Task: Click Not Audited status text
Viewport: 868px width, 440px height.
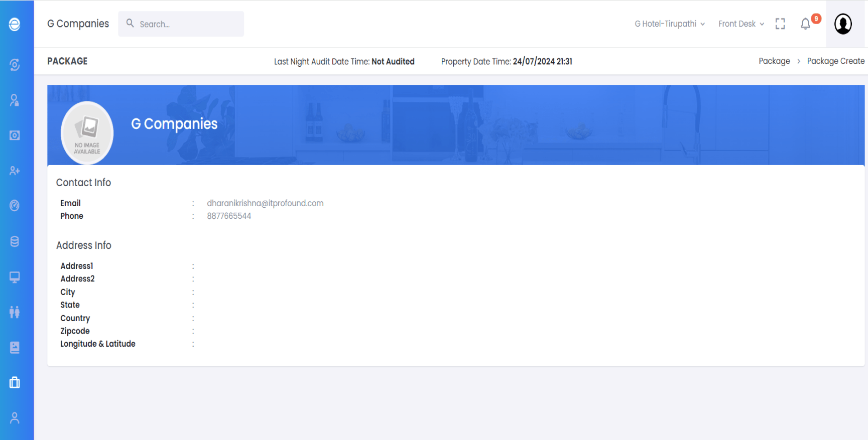Action: click(393, 61)
